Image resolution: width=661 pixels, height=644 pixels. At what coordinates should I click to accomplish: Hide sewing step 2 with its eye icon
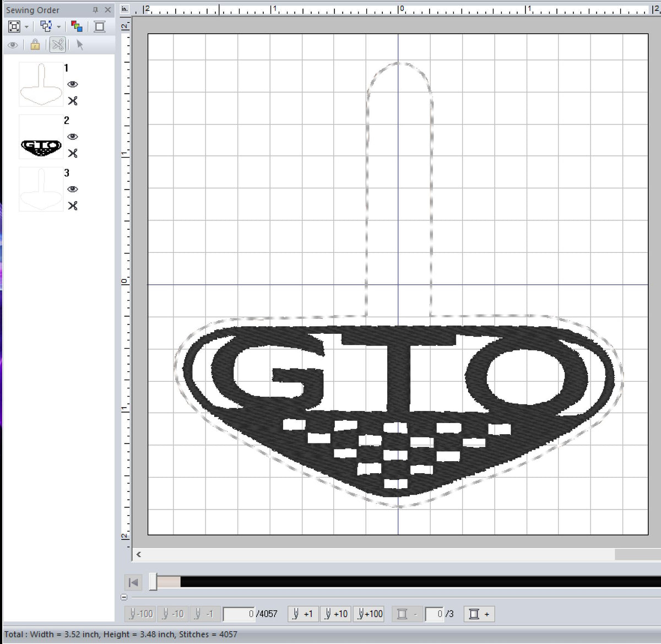(73, 137)
